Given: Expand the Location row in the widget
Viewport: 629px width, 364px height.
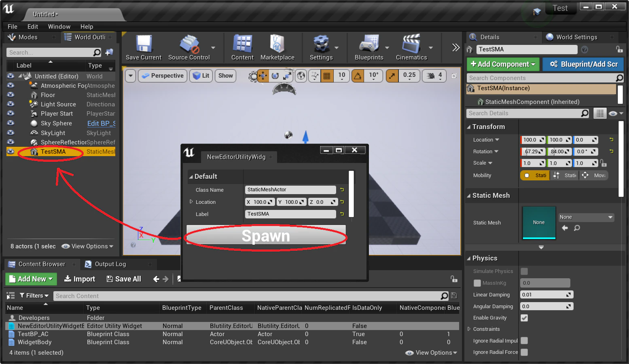Looking at the screenshot, I should (x=191, y=202).
